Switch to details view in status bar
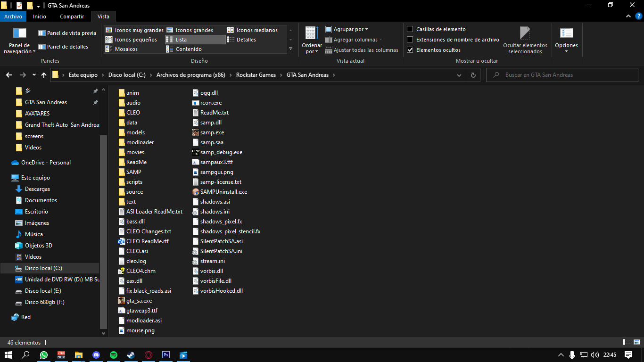The width and height of the screenshot is (644, 362). (x=627, y=342)
